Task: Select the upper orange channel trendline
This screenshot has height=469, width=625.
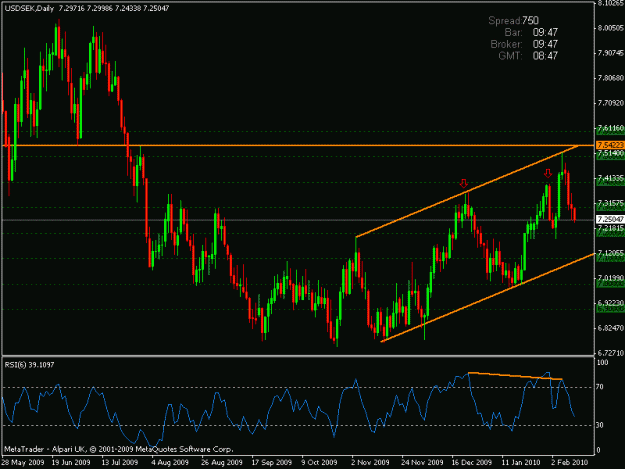Action: [x=466, y=192]
